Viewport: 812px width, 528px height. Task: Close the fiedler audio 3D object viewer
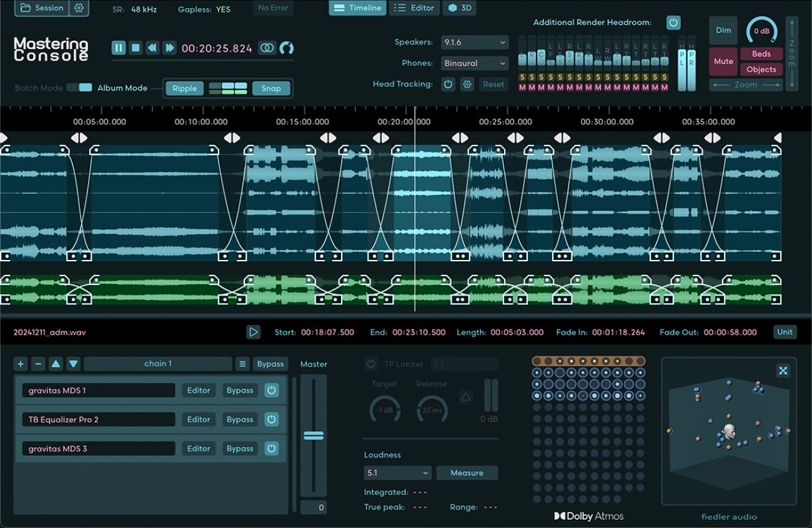click(783, 371)
